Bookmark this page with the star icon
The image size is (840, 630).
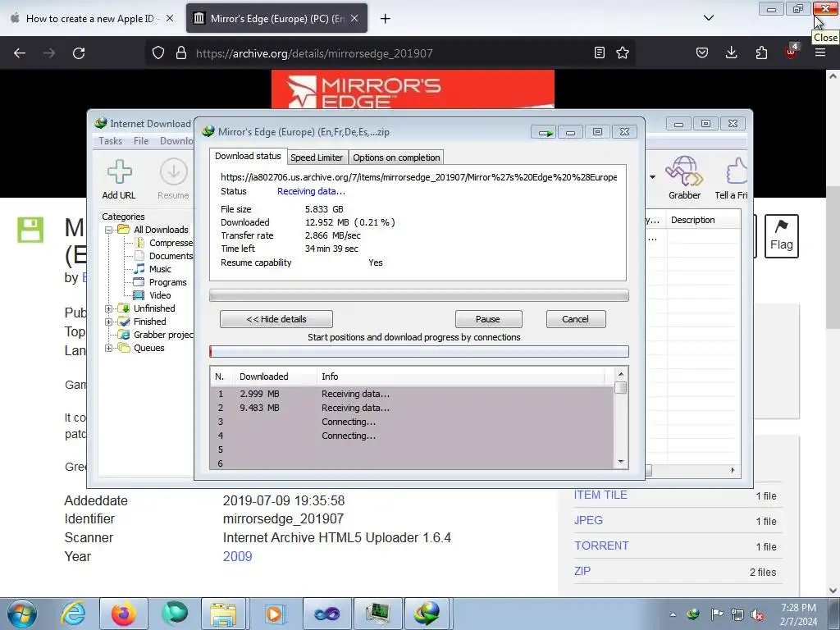(623, 52)
